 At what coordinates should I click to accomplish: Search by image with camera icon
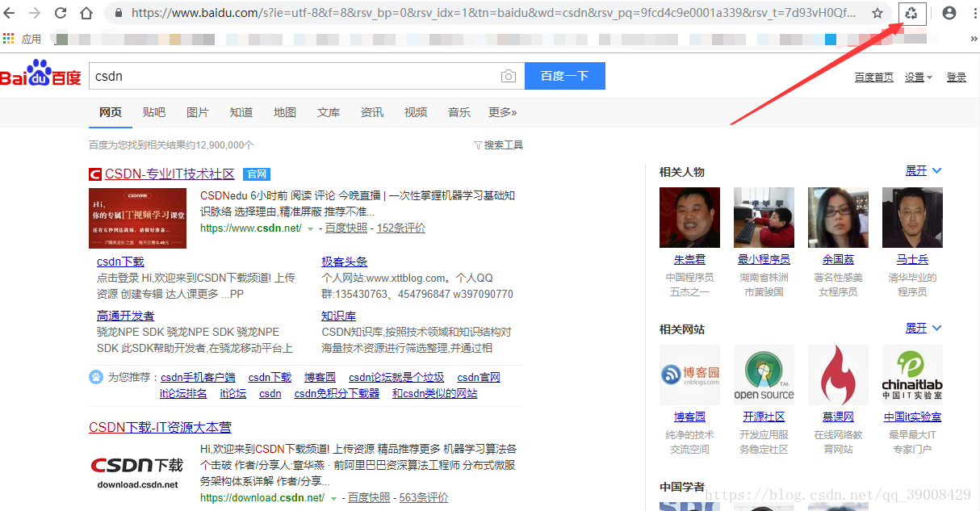click(508, 76)
